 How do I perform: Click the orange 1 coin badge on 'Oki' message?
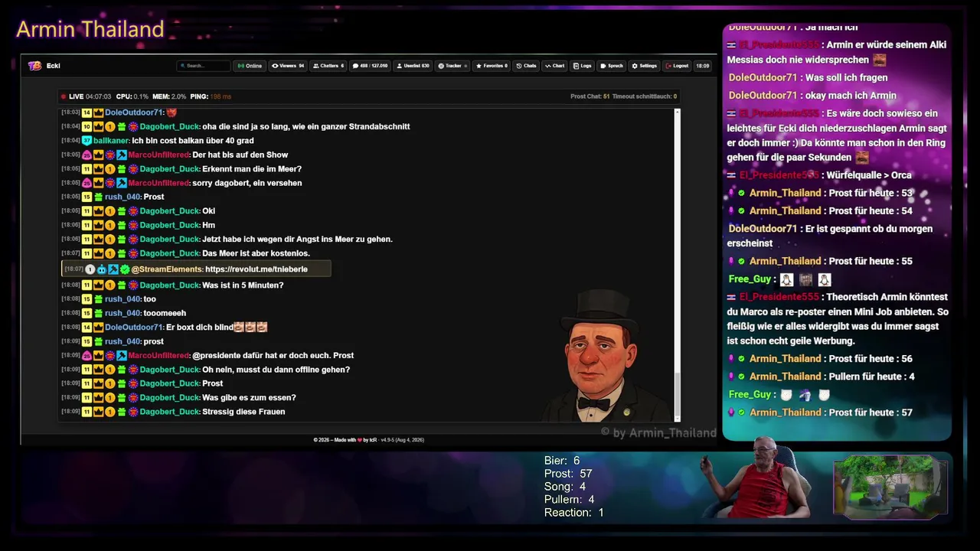tap(110, 211)
